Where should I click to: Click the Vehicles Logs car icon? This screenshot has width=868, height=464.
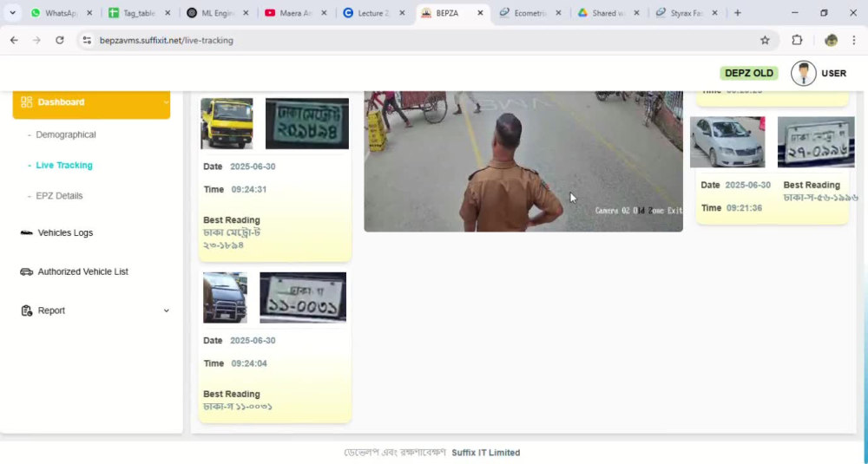click(x=27, y=232)
